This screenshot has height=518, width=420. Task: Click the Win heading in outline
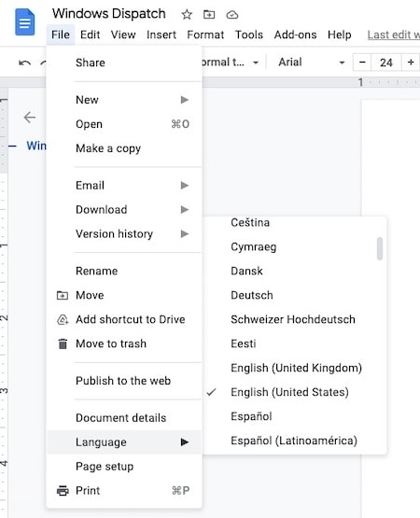pos(36,146)
